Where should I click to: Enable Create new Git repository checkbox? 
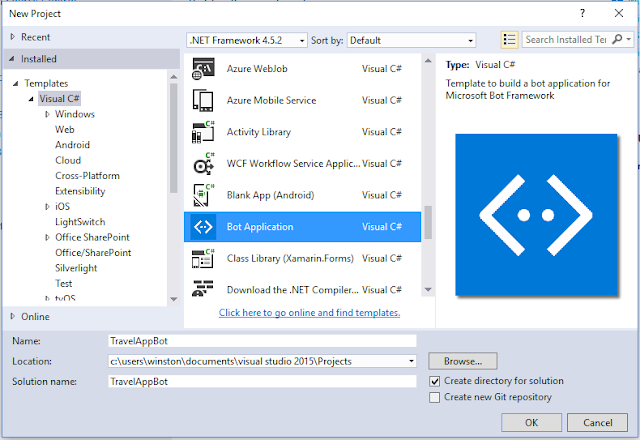pos(434,397)
